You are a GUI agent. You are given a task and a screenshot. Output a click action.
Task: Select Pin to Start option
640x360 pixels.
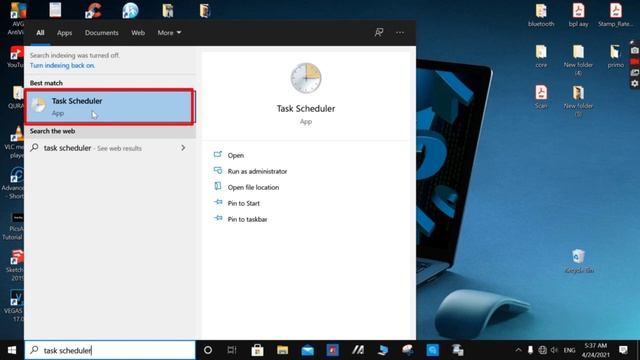[243, 203]
